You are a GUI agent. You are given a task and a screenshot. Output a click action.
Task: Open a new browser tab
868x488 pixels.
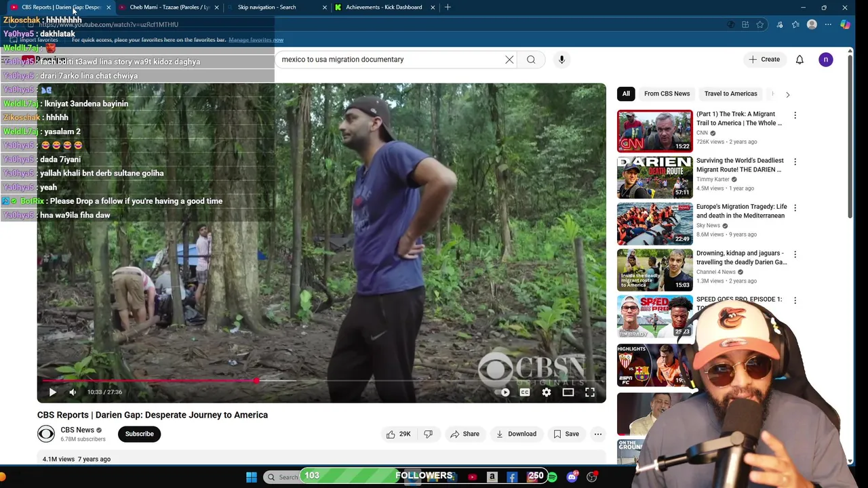click(x=448, y=7)
